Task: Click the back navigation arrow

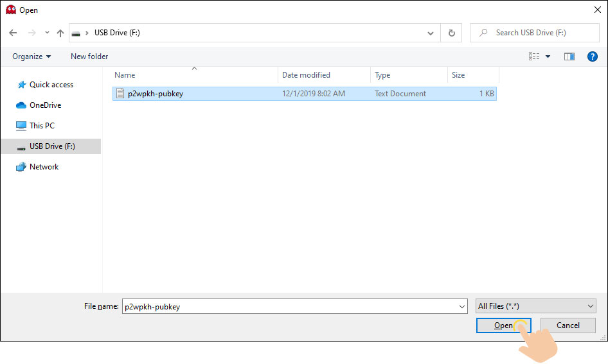Action: click(13, 33)
